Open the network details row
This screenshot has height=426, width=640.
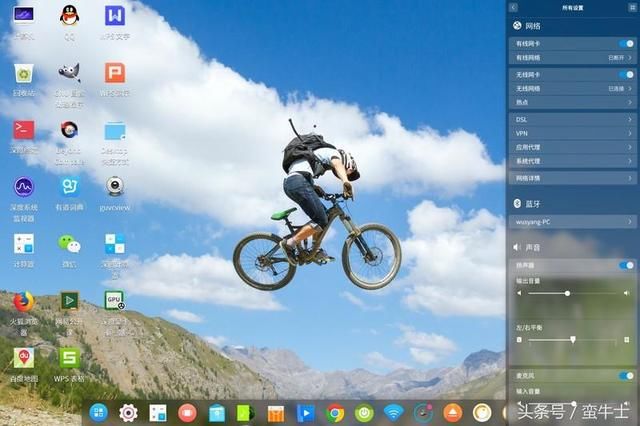(573, 178)
